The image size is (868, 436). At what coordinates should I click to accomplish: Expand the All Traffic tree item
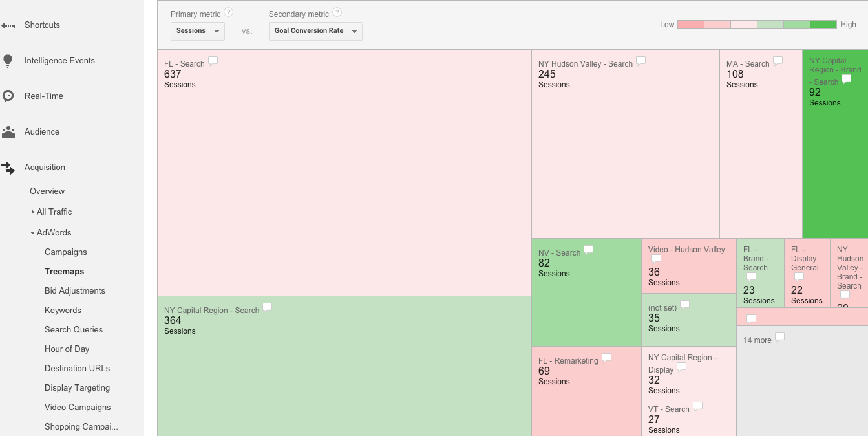(33, 212)
